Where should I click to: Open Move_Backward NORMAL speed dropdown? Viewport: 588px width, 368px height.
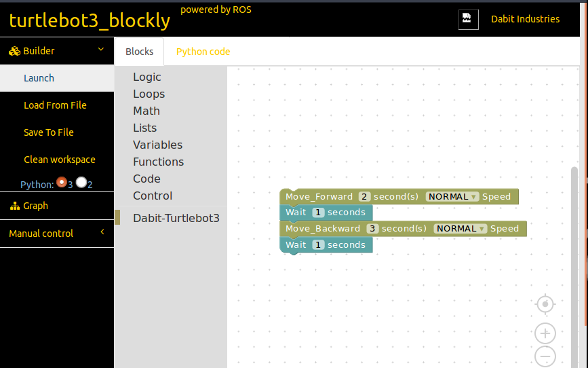[x=460, y=229]
